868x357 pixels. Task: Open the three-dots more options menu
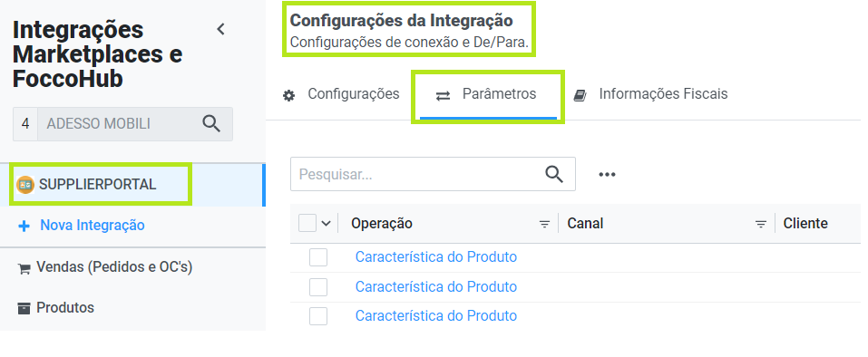[x=608, y=175]
